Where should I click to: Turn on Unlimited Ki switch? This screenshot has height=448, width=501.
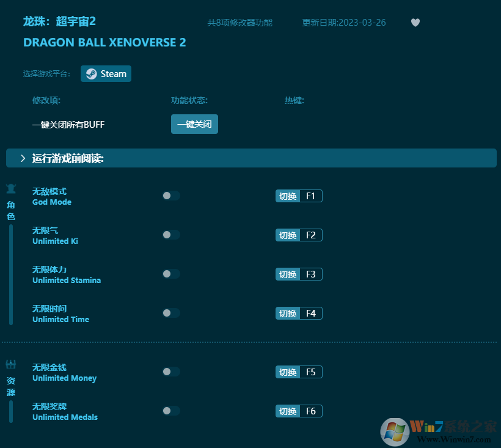tap(170, 235)
